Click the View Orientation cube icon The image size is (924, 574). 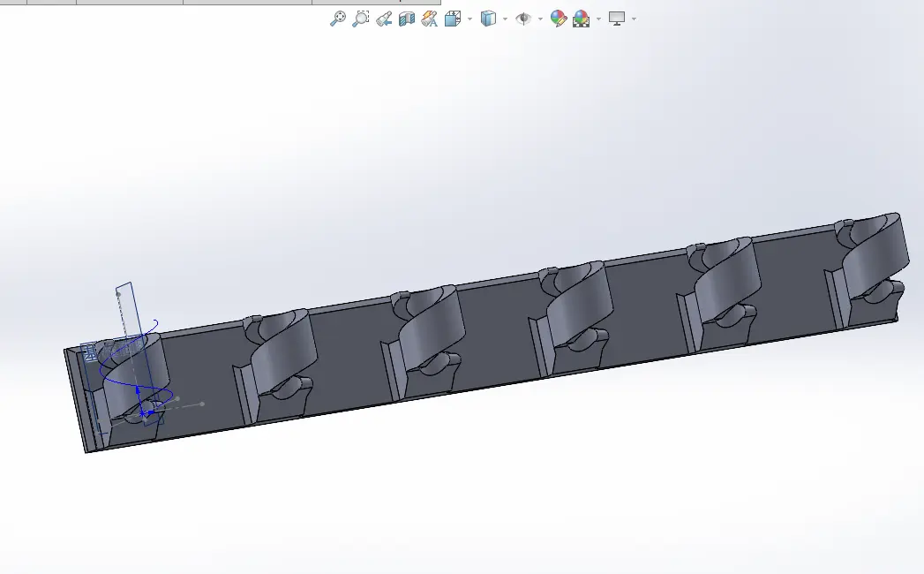pos(453,19)
